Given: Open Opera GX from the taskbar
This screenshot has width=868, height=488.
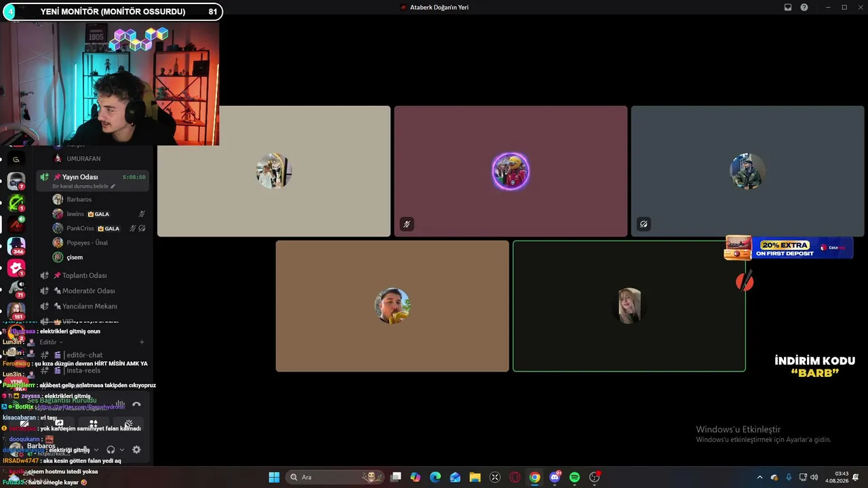Looking at the screenshot, I should [515, 477].
